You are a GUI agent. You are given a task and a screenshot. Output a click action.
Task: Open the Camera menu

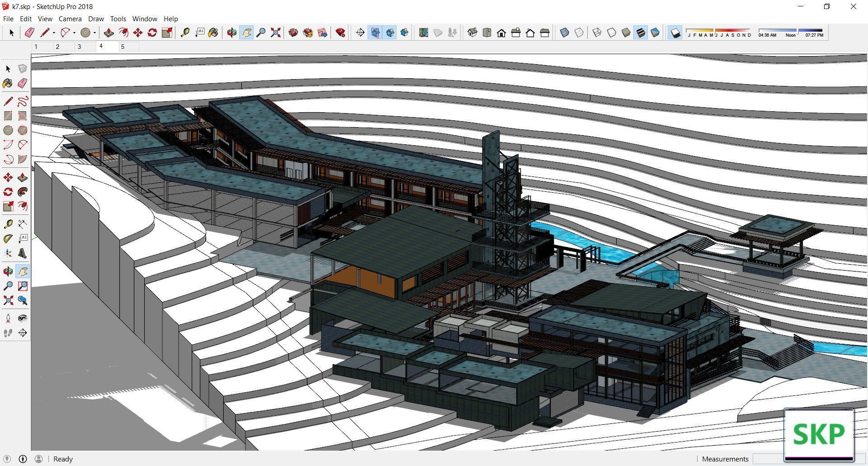coord(70,19)
